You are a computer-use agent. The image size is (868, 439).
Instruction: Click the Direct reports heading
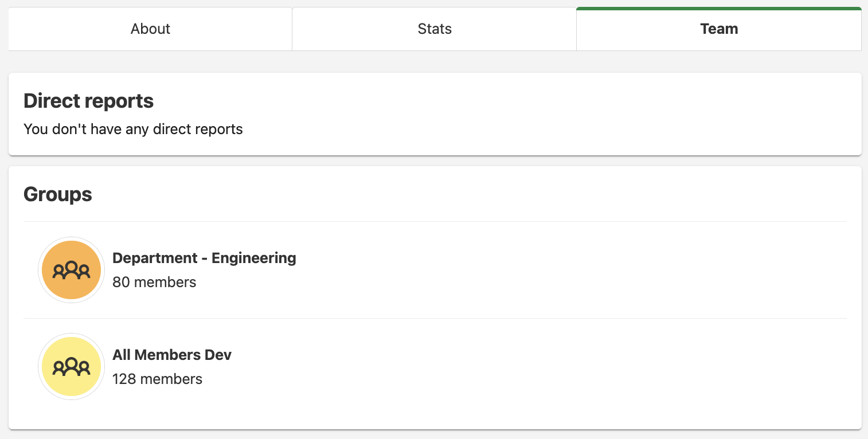click(x=88, y=101)
